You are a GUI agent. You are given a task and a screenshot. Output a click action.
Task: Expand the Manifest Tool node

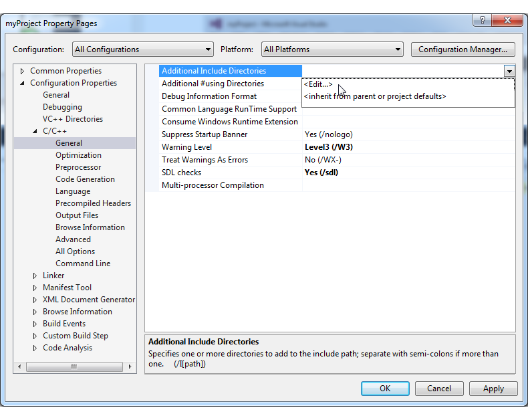pos(35,288)
